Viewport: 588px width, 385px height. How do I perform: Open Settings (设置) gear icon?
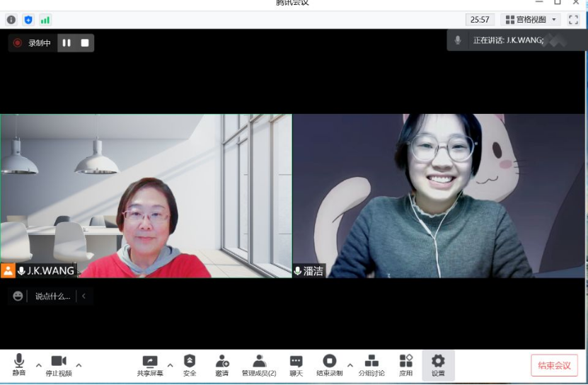(438, 365)
